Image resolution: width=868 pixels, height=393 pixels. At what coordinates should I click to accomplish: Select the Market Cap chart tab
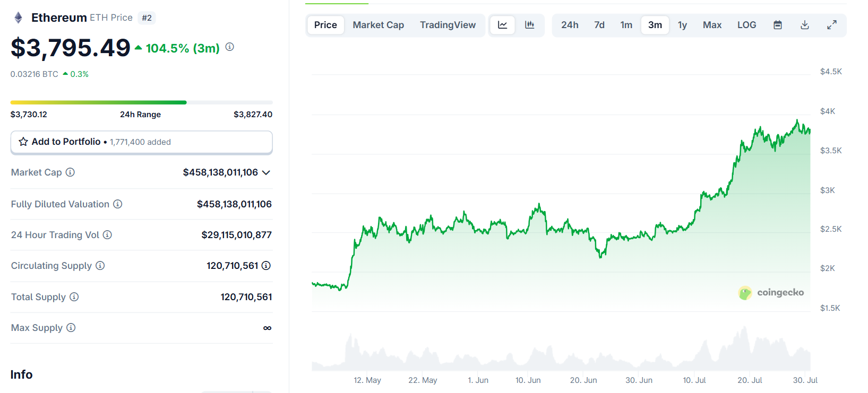(x=379, y=25)
